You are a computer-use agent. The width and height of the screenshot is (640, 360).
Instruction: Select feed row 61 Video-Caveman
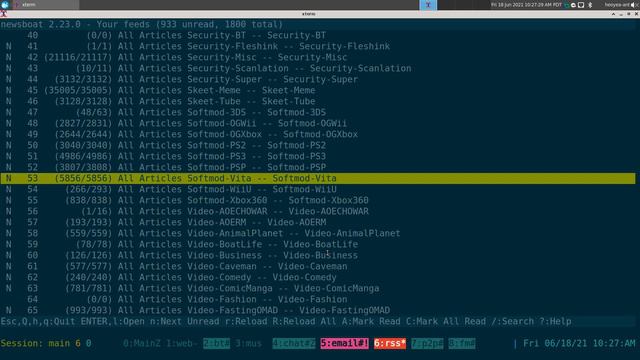318,267
